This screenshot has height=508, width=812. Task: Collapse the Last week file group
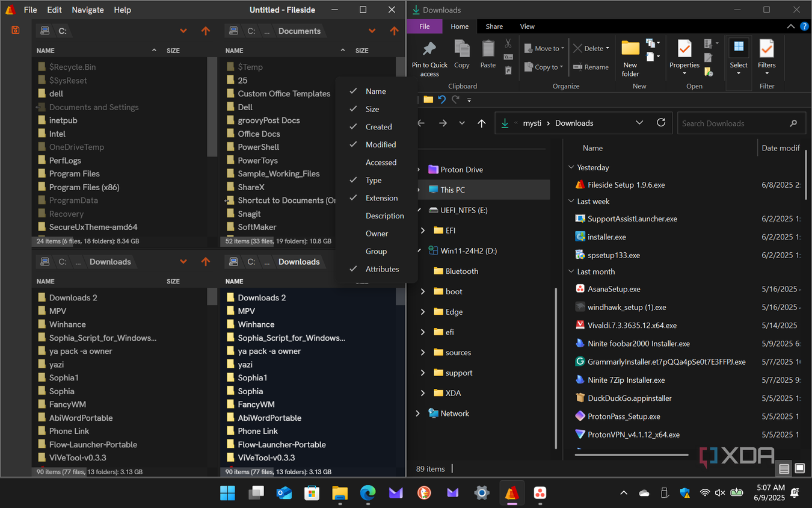pyautogui.click(x=571, y=202)
